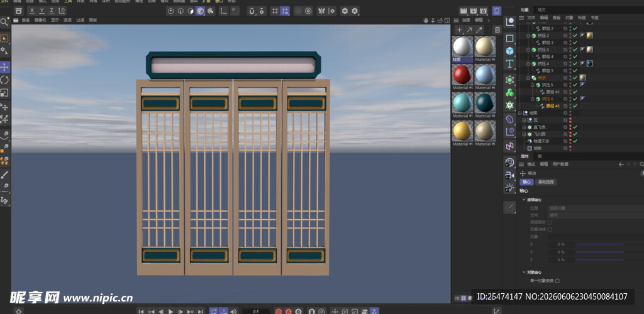Collapse the 建模轴心 section
Screen dimensions: 644x314
tap(524, 200)
